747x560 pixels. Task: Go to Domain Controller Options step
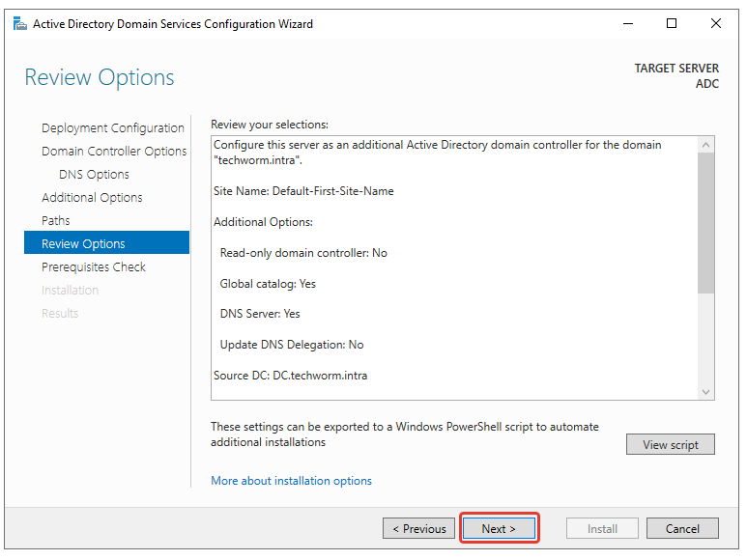114,152
